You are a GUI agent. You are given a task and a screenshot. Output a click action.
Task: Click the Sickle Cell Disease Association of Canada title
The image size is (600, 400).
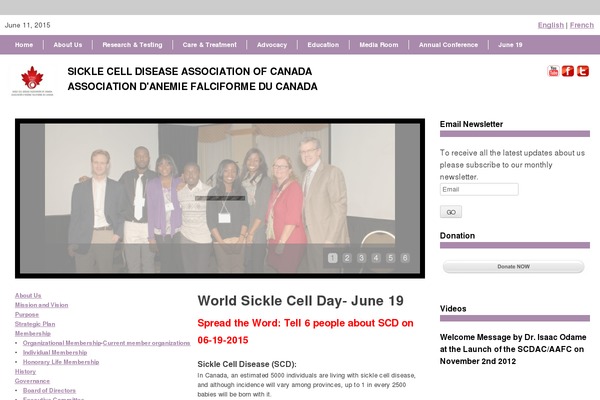coord(190,72)
